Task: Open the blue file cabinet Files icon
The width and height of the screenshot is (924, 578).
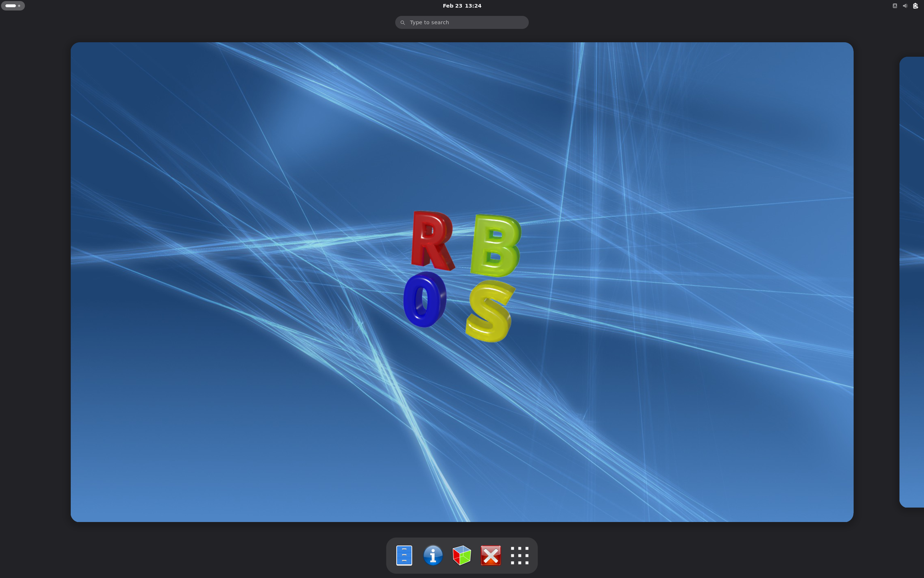Action: (404, 555)
